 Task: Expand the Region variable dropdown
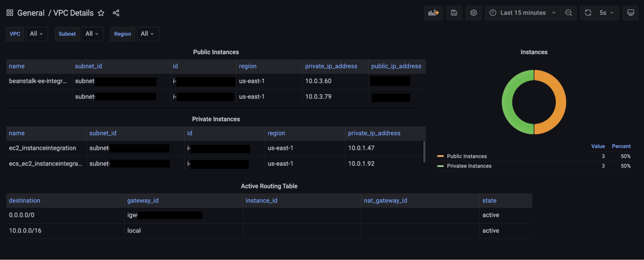pos(148,34)
